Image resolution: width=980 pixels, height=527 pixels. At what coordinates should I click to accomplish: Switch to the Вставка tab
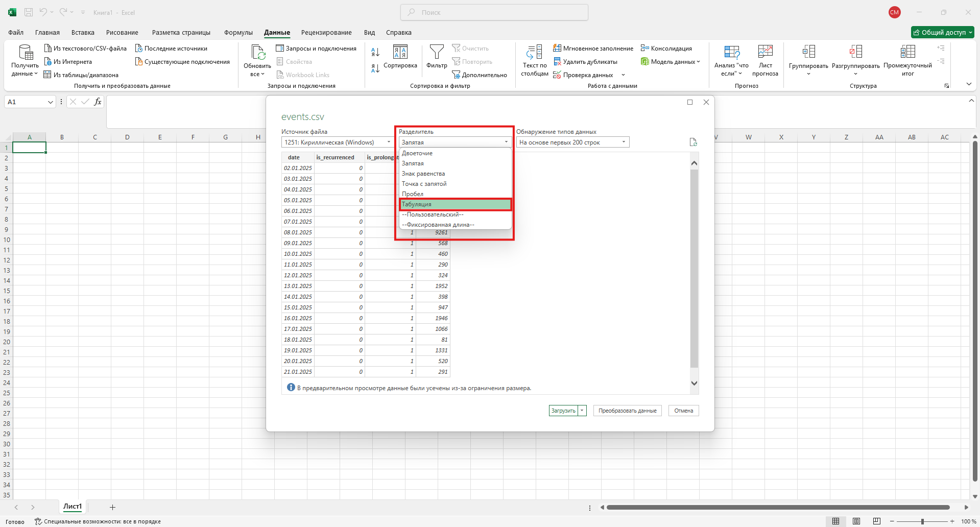[83, 33]
